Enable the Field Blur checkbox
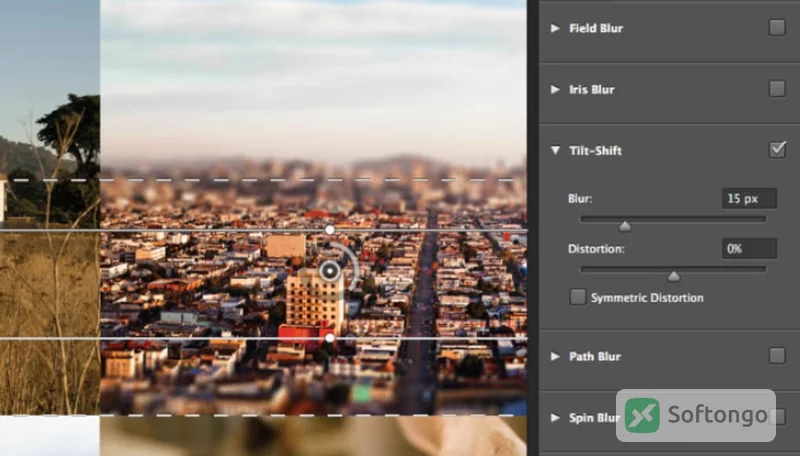 coord(777,28)
